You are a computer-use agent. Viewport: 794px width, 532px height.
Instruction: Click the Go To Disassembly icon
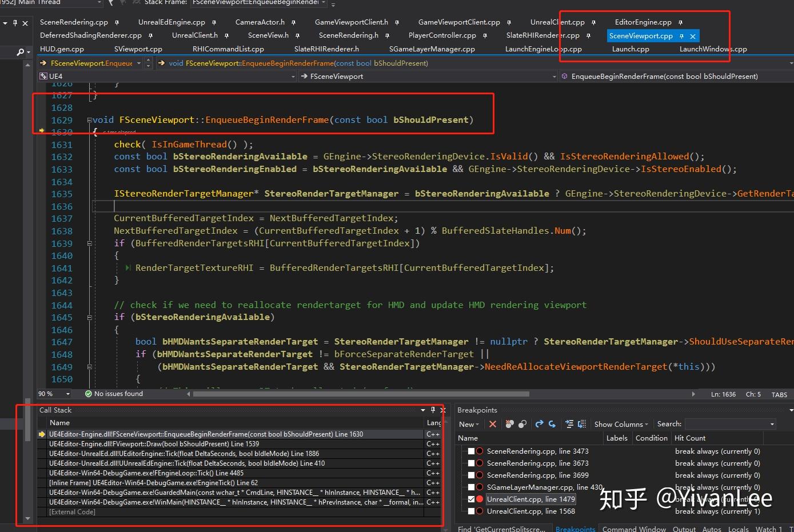point(582,424)
